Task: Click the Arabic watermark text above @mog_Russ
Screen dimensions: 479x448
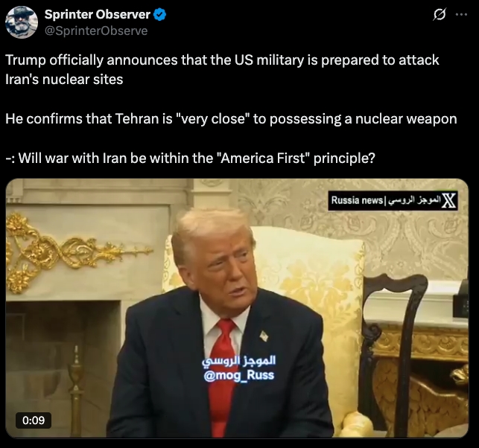Action: click(238, 360)
